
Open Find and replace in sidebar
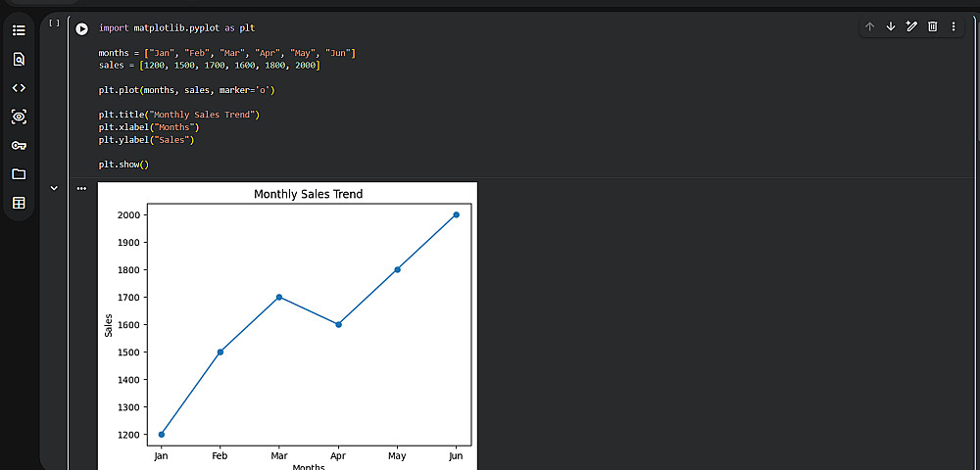[x=19, y=59]
